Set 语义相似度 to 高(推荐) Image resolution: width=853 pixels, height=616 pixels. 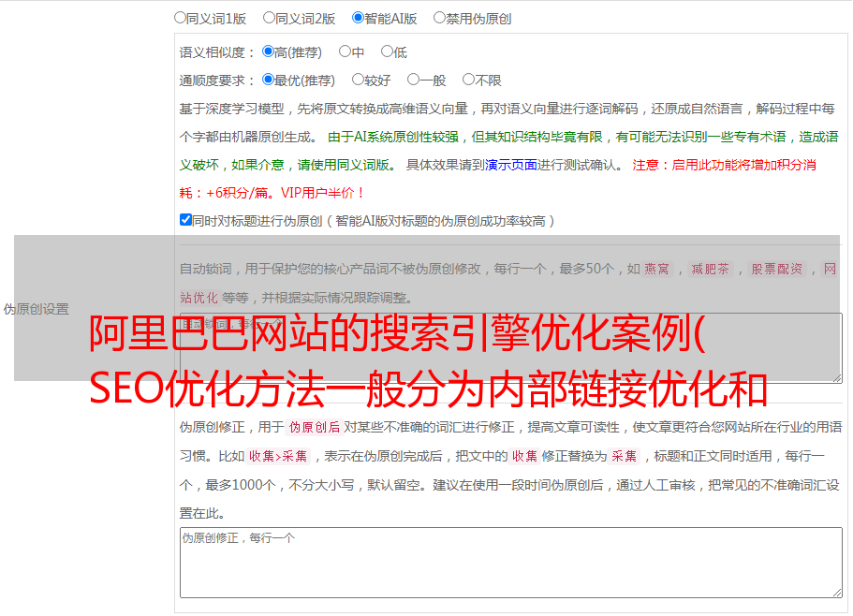268,51
